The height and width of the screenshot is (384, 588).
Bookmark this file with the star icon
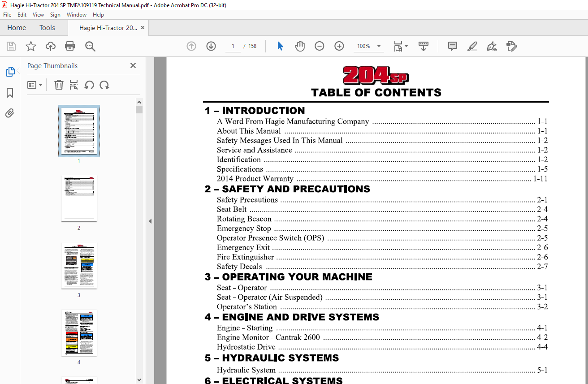30,46
